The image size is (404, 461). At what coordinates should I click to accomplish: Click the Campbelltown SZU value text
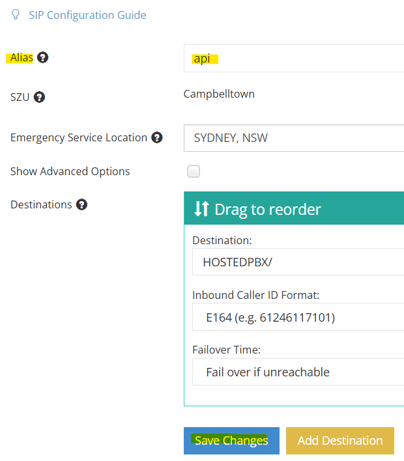[x=219, y=94]
